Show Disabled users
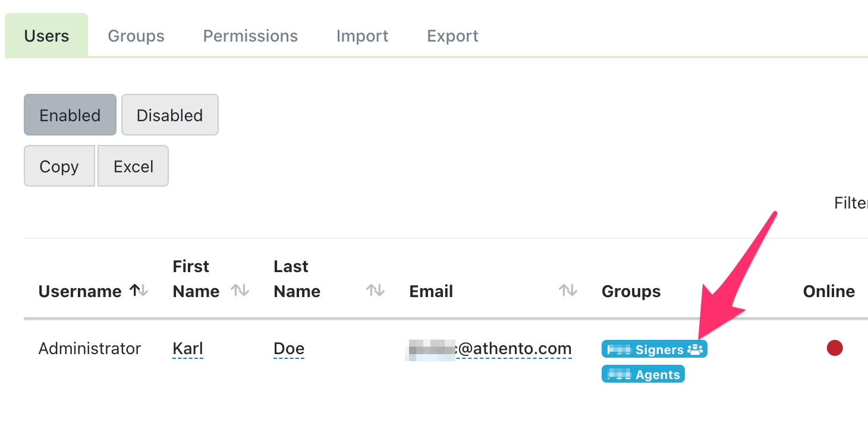The image size is (868, 448). click(x=169, y=115)
